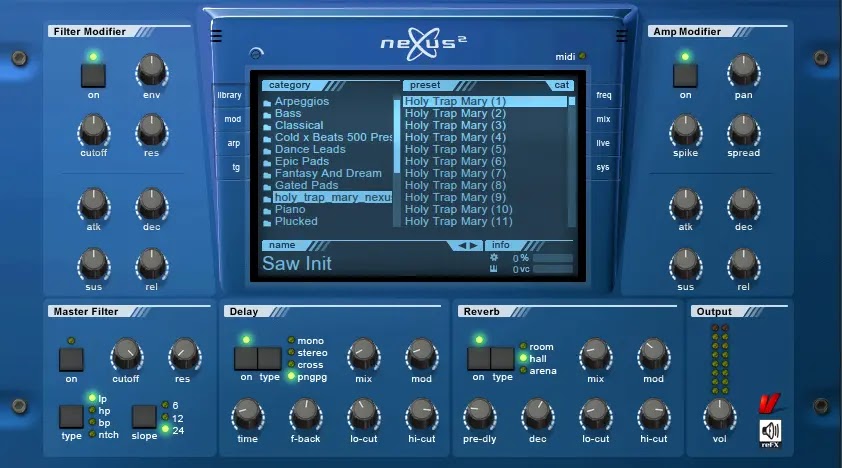Select holy_trap_mary_nexus category
Viewport: 842px width, 468px height.
[x=332, y=198]
